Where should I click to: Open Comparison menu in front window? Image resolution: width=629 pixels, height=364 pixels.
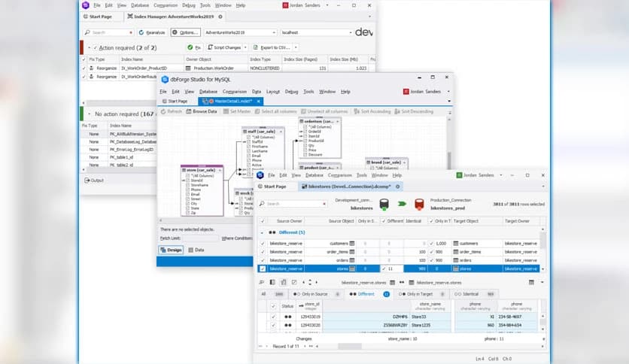(x=339, y=175)
